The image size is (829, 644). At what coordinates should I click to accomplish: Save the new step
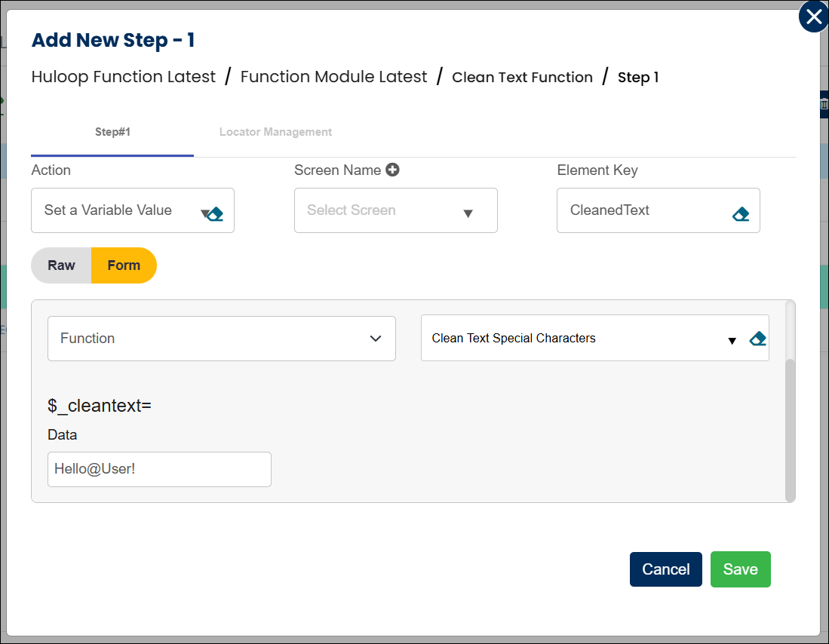point(740,569)
